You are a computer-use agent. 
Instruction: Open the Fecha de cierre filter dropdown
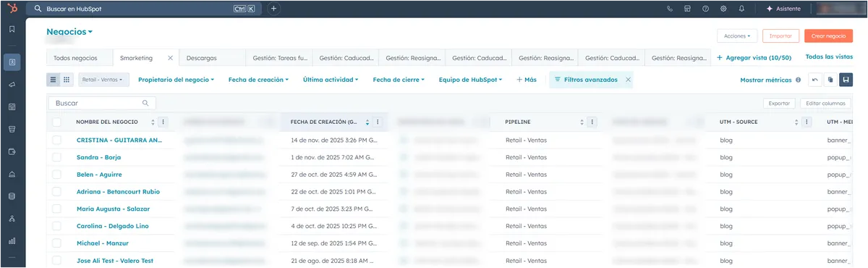point(399,80)
